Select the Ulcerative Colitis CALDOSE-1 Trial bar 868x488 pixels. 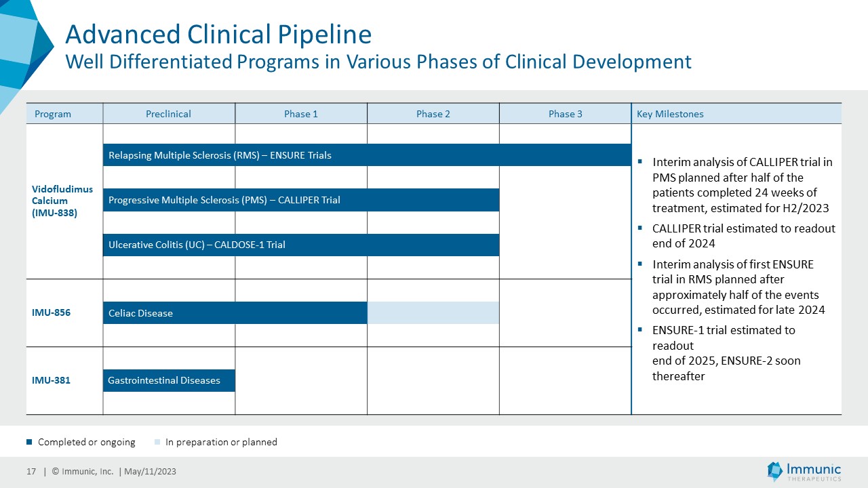tap(300, 245)
